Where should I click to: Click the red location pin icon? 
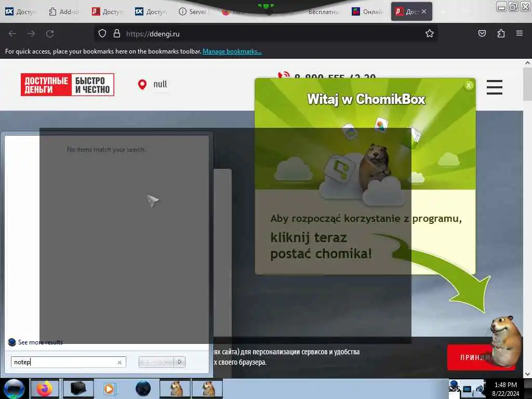click(142, 85)
